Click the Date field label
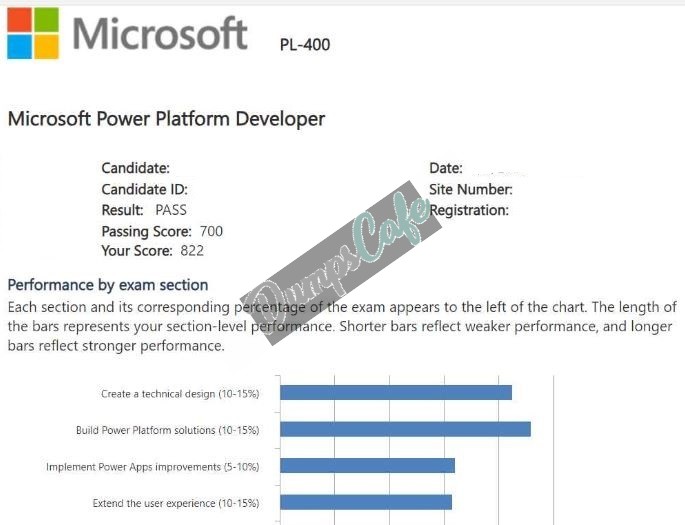685x525 pixels. point(446,168)
